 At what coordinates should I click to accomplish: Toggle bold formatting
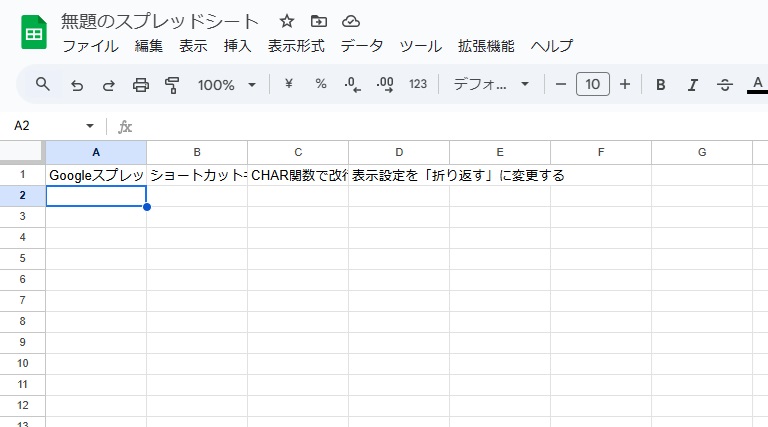pyautogui.click(x=660, y=85)
